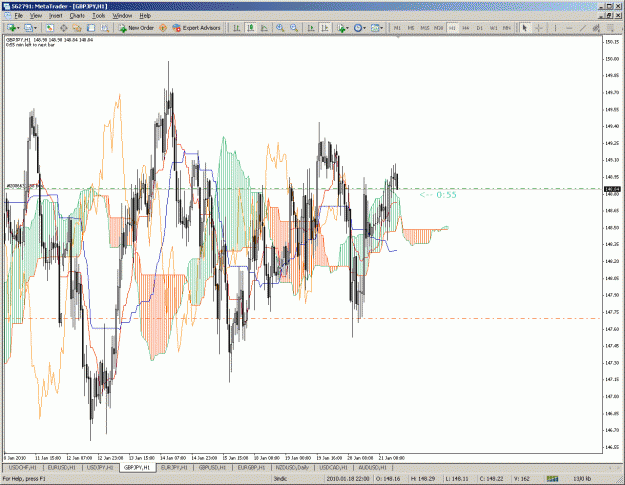Select the W1 timeframe
This screenshot has width=625, height=485.
coord(493,28)
